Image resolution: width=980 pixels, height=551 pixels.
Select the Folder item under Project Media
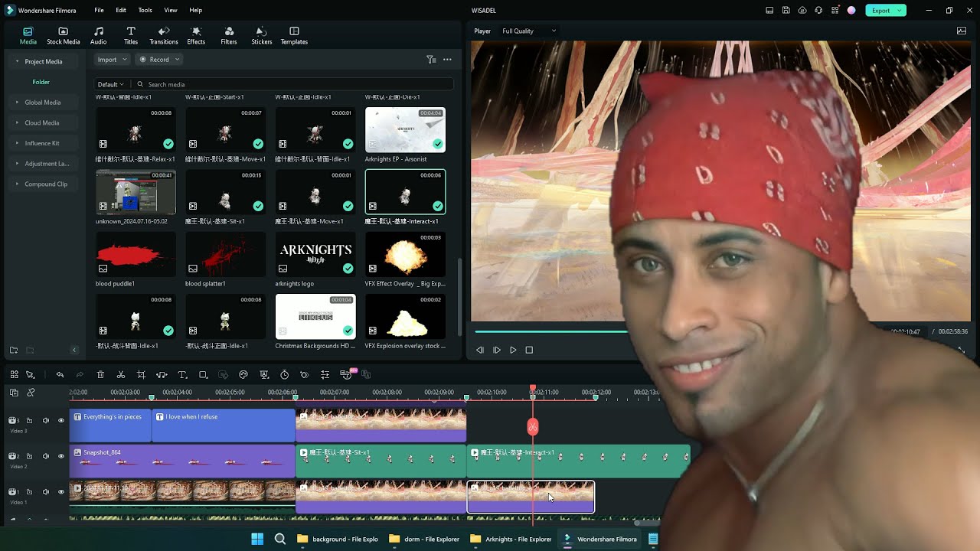[x=41, y=82]
